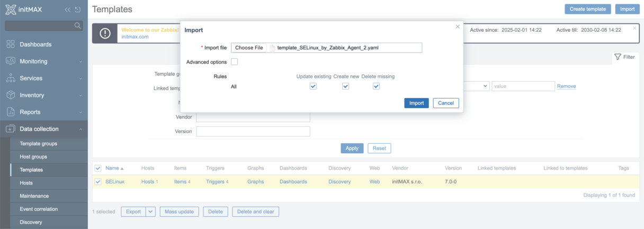The image size is (644, 229).
Task: Open Template groups in sidebar
Action: [38, 144]
